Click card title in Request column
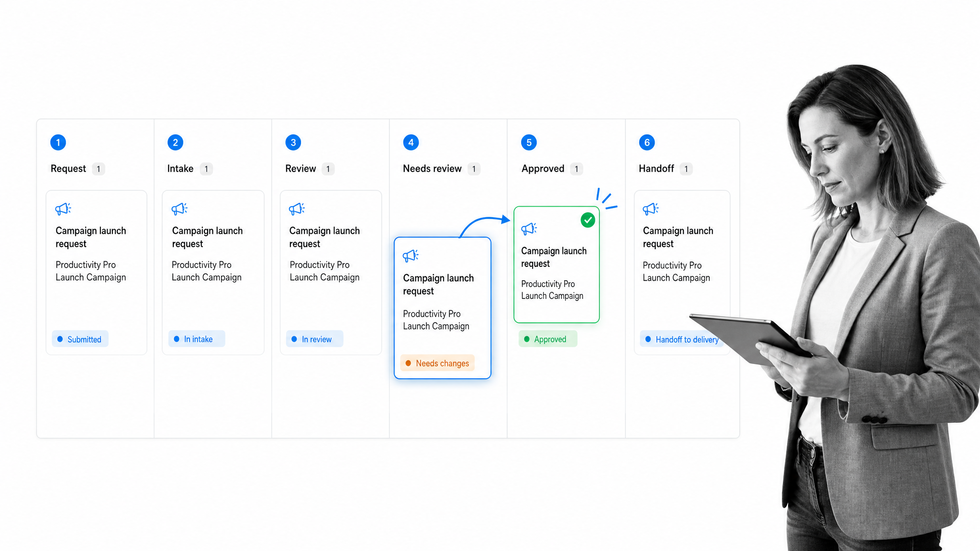The image size is (980, 551). click(91, 237)
